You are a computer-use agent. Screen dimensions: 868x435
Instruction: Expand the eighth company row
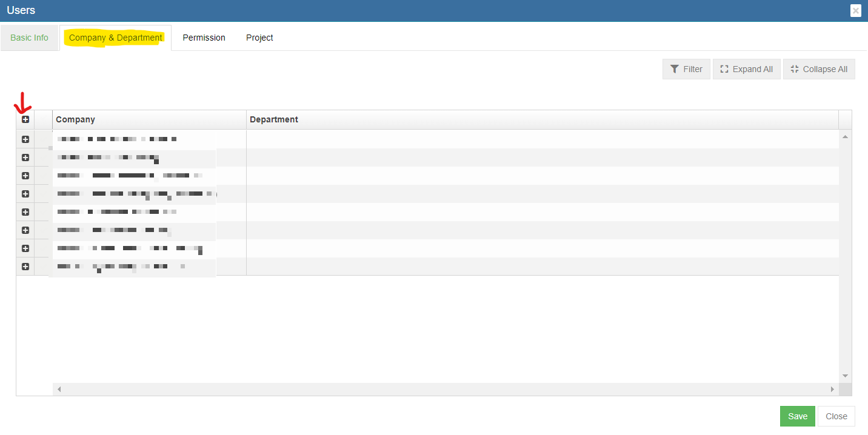pyautogui.click(x=25, y=267)
